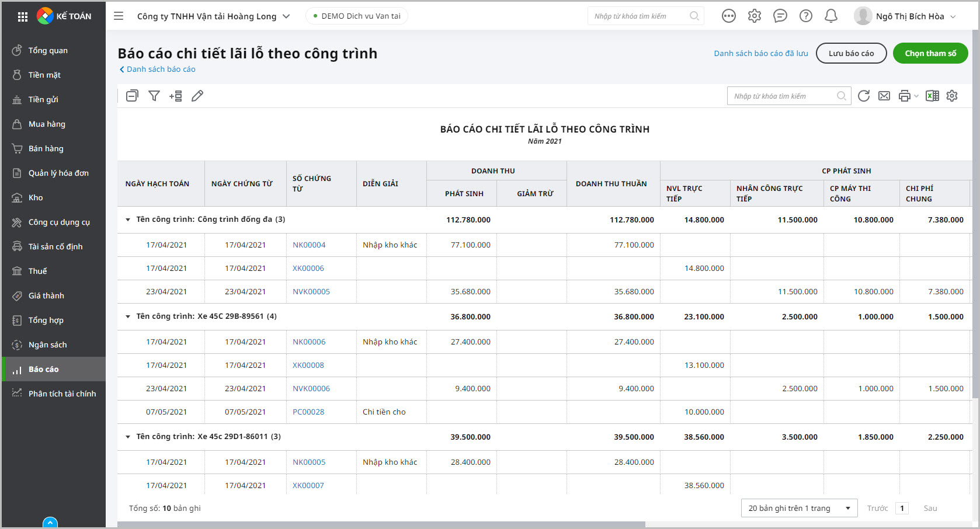980x529 pixels.
Task: Toggle the hamburger sidebar menu
Action: [x=119, y=16]
